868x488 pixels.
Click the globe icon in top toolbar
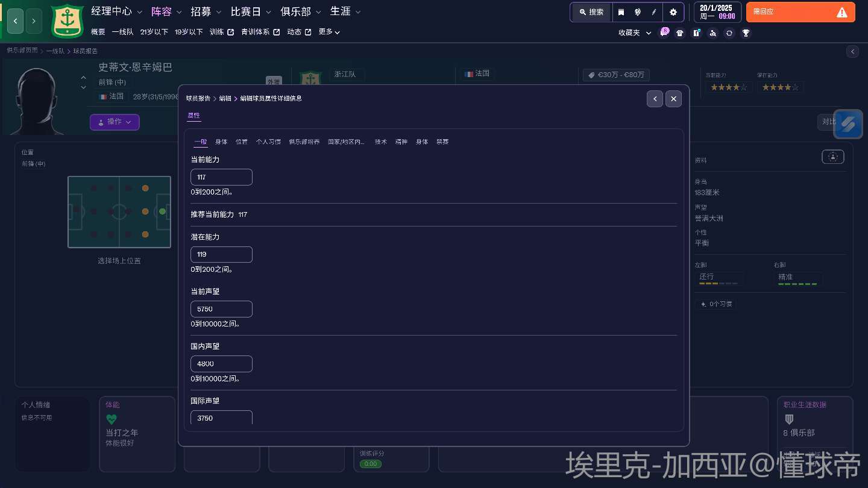pyautogui.click(x=638, y=12)
